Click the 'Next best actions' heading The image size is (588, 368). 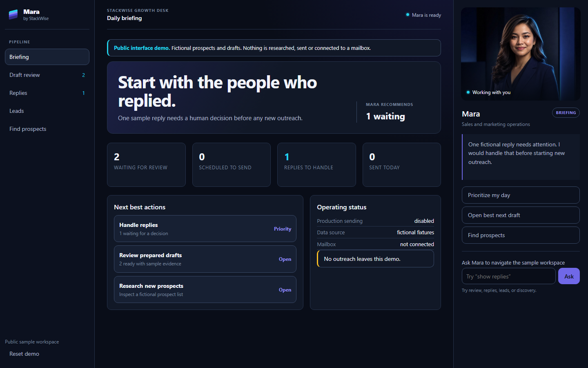click(140, 207)
